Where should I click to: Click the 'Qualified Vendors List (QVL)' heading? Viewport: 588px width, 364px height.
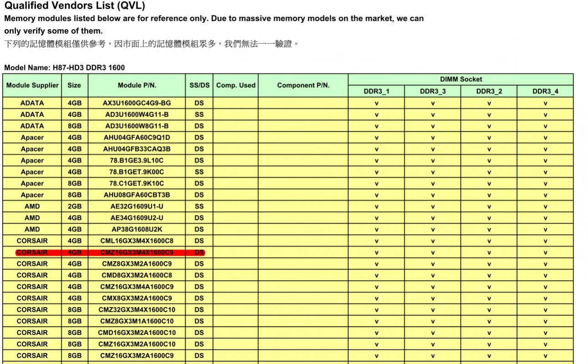75,6
